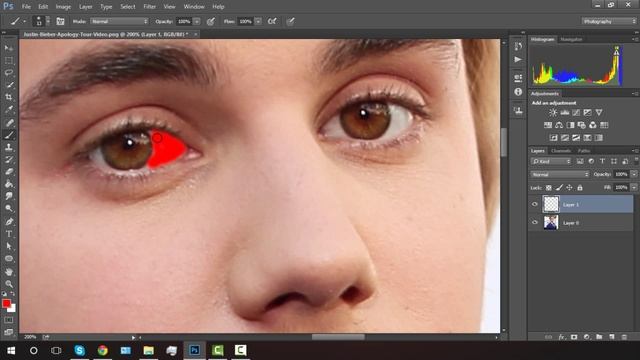Select the Eyedropper tool

(x=9, y=109)
